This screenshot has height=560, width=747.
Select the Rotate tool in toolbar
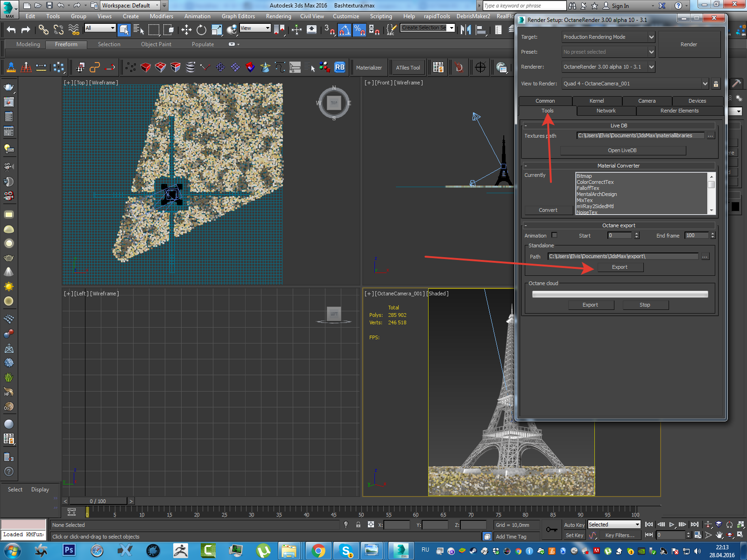201,30
